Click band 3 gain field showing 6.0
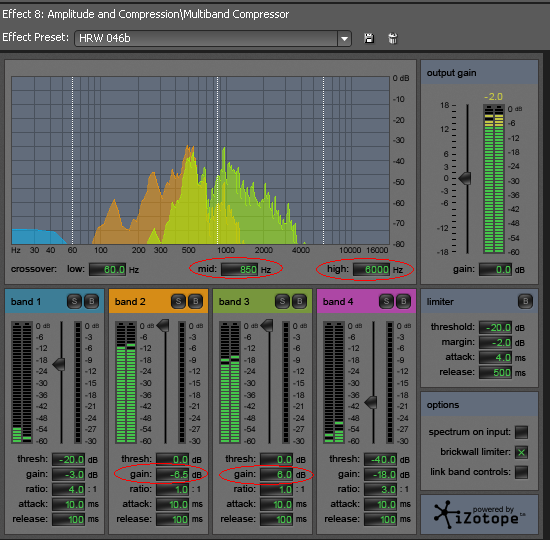Image resolution: width=550 pixels, height=540 pixels. [x=276, y=474]
